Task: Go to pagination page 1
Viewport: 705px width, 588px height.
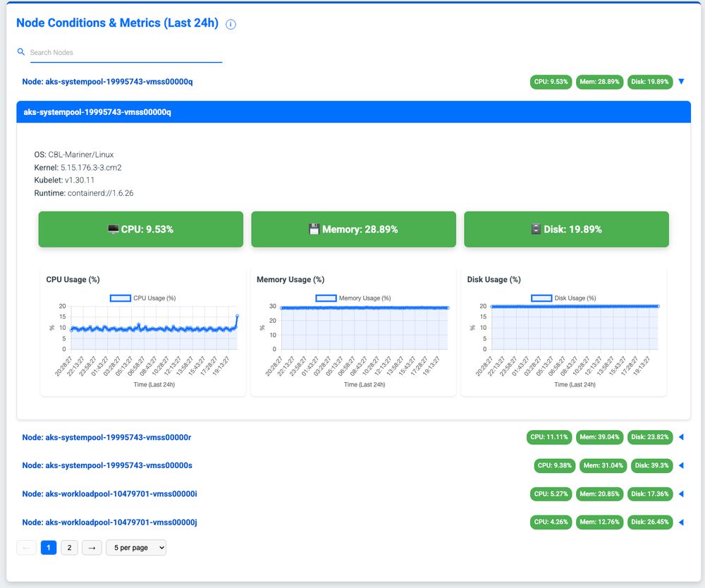Action: [x=49, y=548]
